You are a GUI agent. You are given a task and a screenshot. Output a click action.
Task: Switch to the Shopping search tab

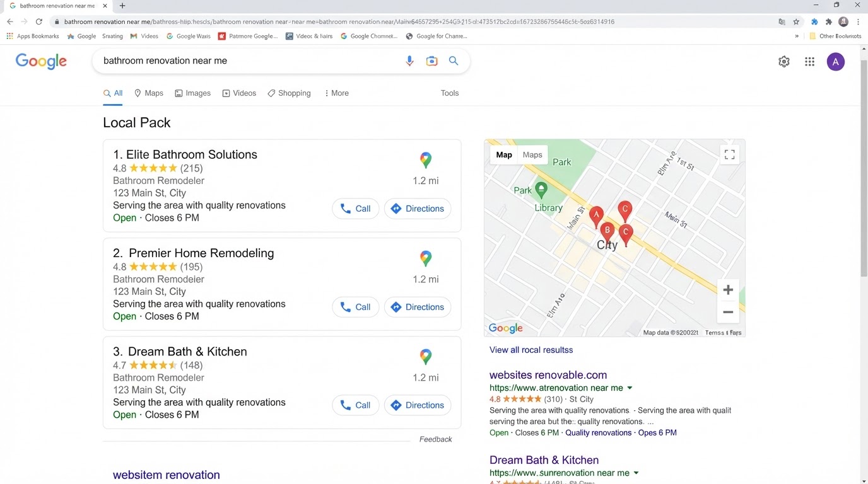click(x=289, y=93)
